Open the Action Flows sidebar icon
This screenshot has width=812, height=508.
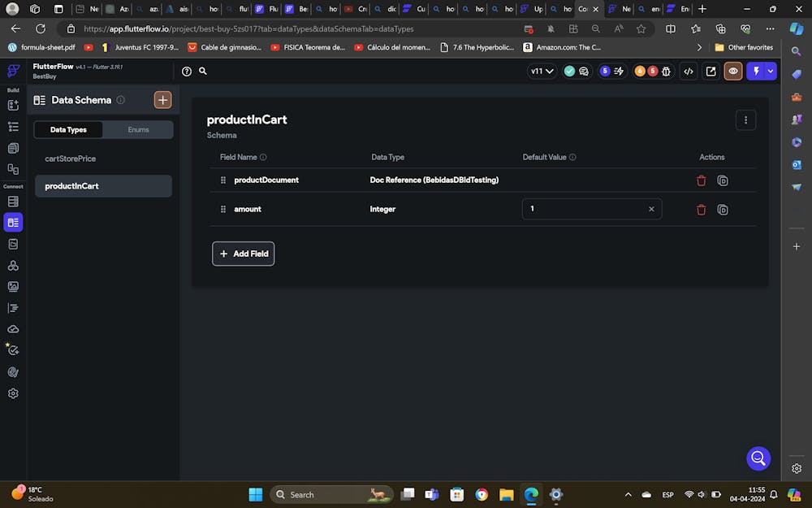click(13, 308)
